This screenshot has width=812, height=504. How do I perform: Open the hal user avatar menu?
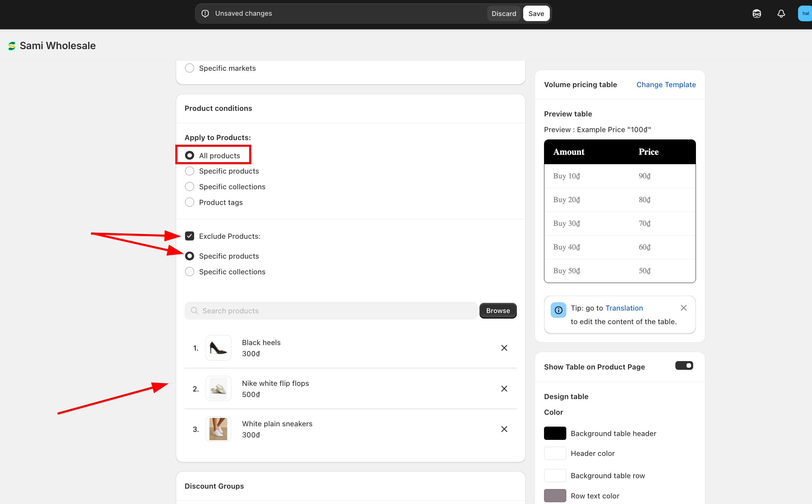[805, 14]
